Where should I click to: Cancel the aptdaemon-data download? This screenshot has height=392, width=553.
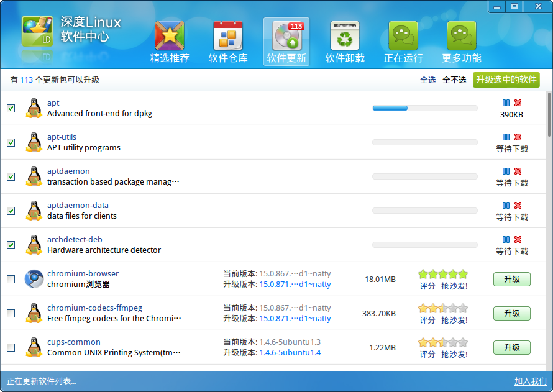pyautogui.click(x=518, y=206)
